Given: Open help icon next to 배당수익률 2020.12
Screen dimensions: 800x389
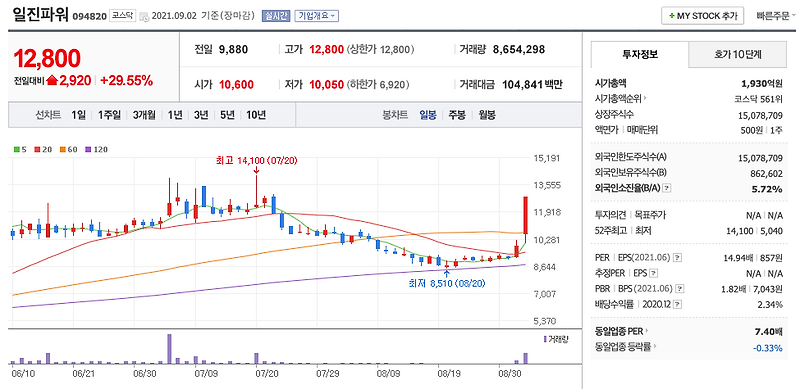Looking at the screenshot, I should coord(678,305).
